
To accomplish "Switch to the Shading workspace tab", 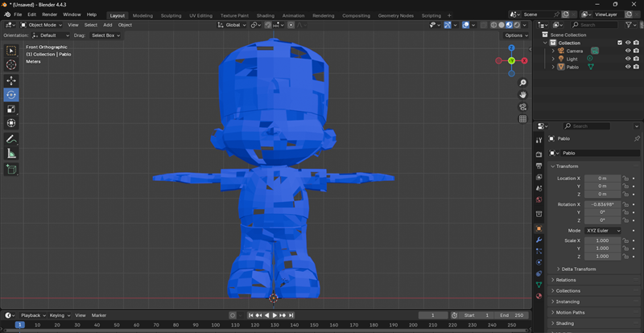I will click(265, 15).
